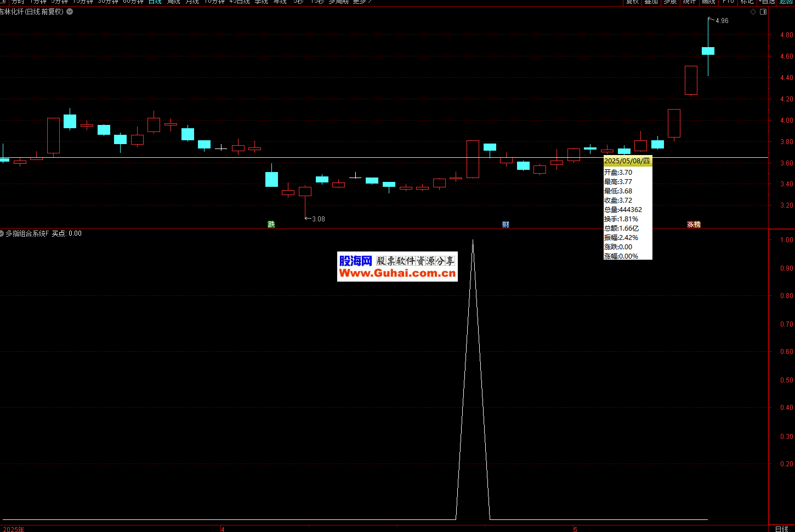795x532 pixels.
Task: Click the tall red candle reaching 4.50
Action: (691, 81)
